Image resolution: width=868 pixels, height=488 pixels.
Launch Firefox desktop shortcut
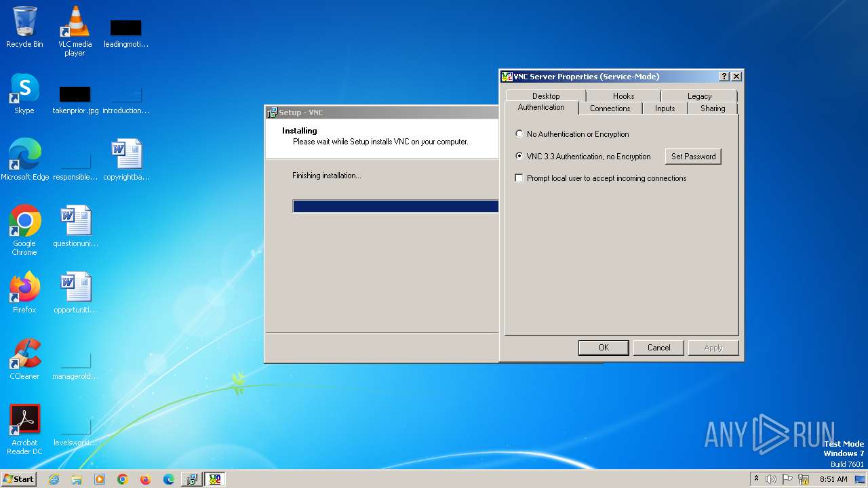(x=24, y=293)
